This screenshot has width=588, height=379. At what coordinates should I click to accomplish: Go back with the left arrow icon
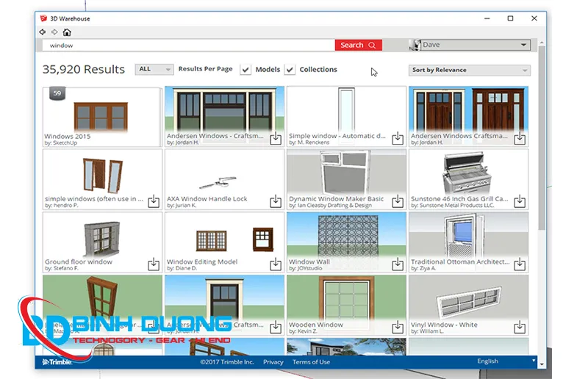(x=43, y=32)
